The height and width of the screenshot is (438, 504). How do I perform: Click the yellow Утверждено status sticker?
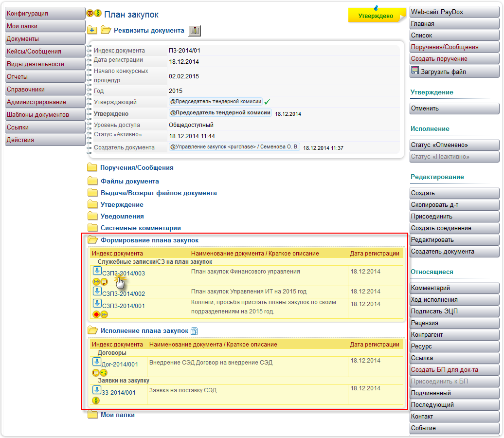click(376, 16)
